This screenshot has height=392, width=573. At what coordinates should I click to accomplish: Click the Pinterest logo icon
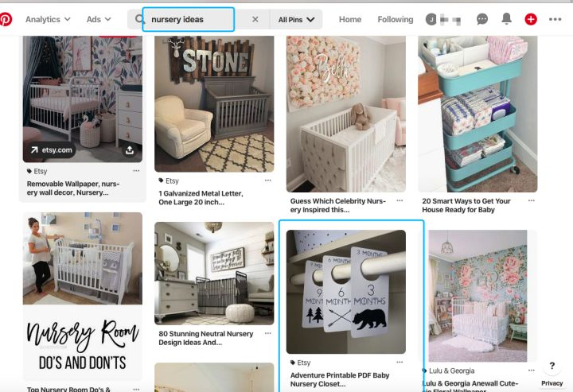pos(5,19)
